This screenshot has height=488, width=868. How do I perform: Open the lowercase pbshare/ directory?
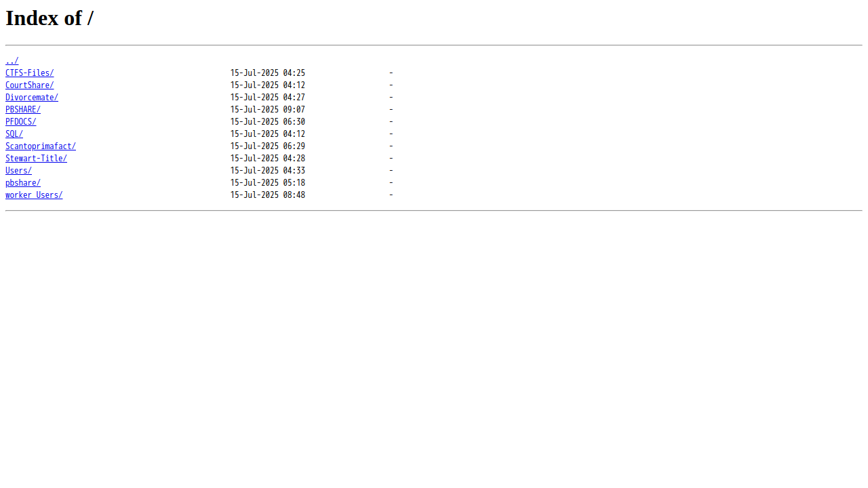tap(23, 183)
